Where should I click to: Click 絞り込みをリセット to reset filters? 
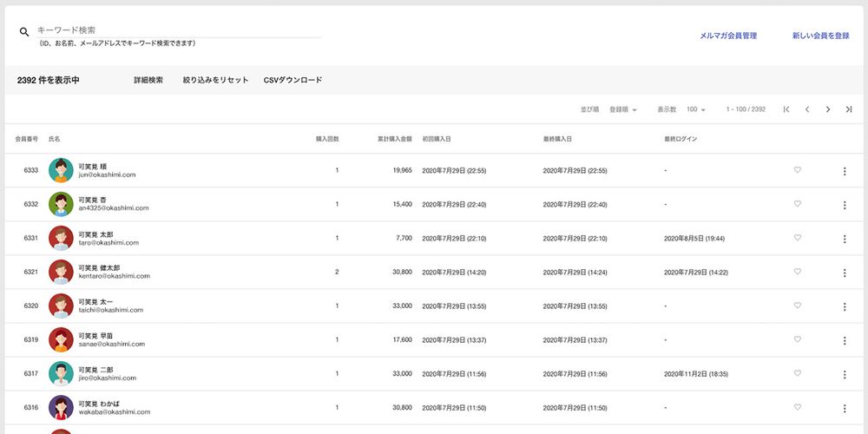215,80
